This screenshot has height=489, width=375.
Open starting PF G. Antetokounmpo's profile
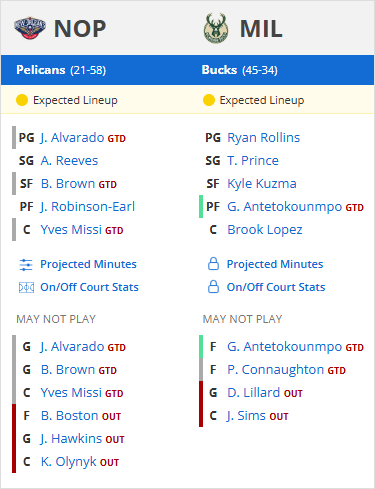point(284,207)
